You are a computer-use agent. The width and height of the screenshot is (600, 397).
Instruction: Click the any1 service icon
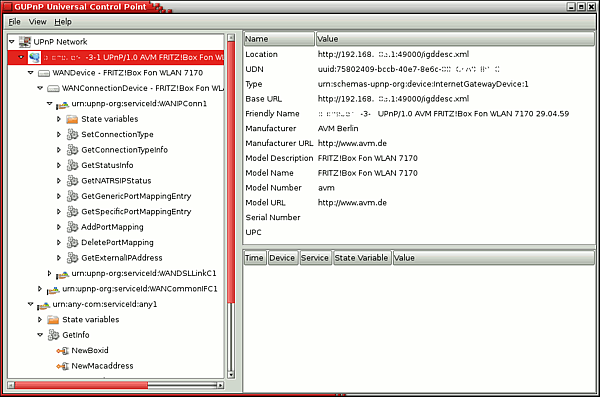[x=44, y=305]
